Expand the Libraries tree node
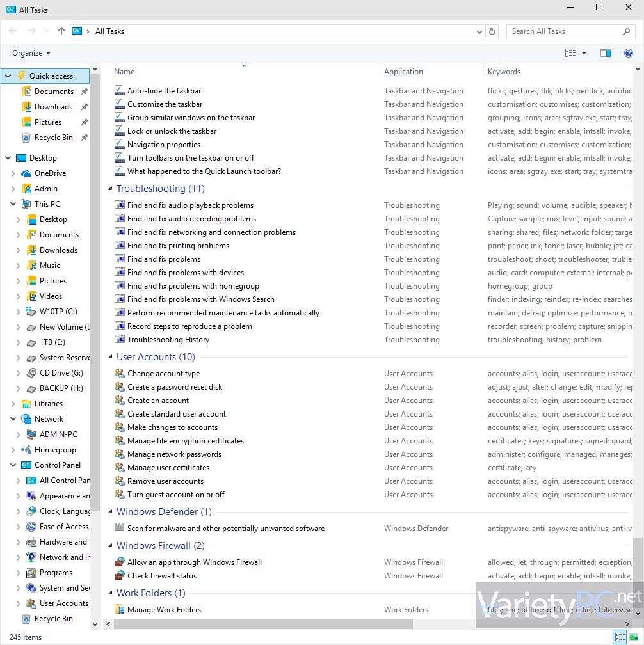This screenshot has height=645, width=644. click(13, 404)
